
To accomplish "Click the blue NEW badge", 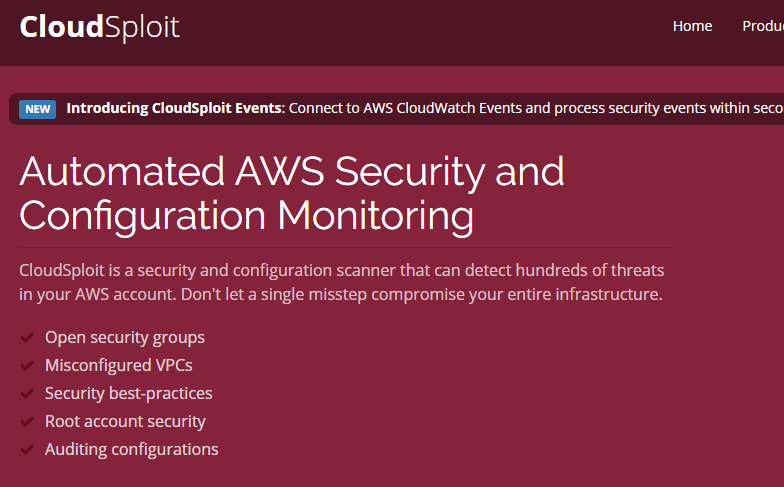I will [38, 109].
